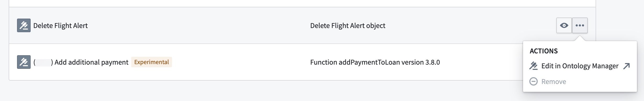Click the Delete Flight Alert action icon
644x101 pixels.
24,25
